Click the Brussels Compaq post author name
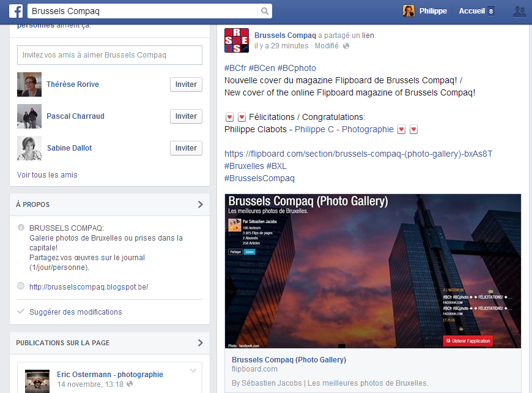The image size is (532, 393). 285,36
